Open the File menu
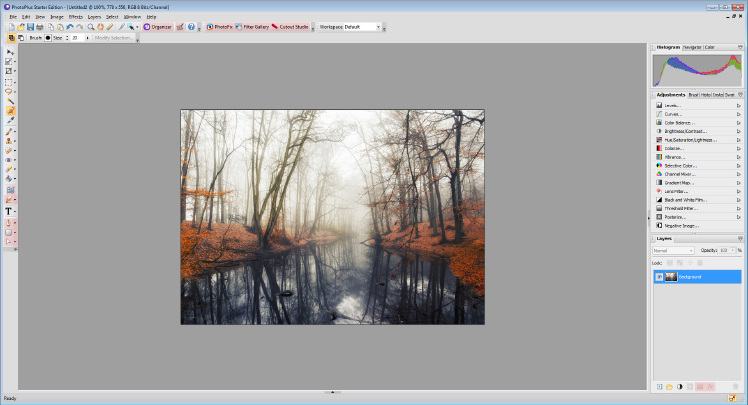Image resolution: width=748 pixels, height=405 pixels. 13,17
